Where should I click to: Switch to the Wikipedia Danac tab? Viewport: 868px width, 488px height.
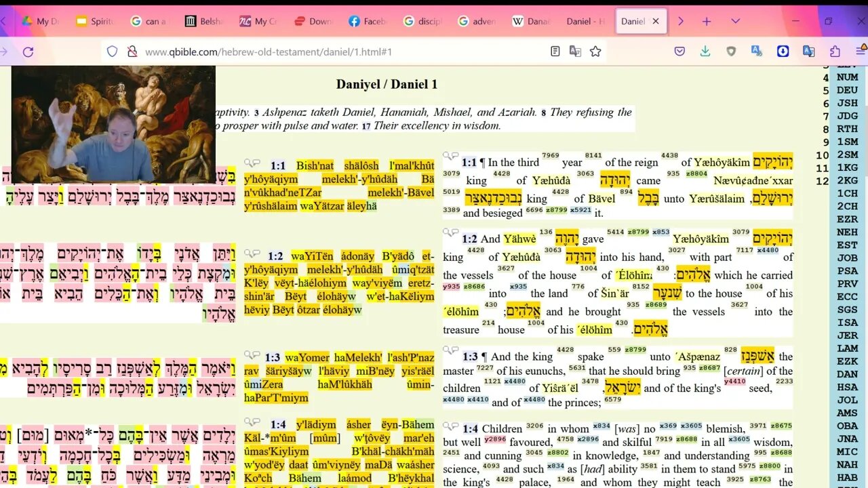pos(532,21)
